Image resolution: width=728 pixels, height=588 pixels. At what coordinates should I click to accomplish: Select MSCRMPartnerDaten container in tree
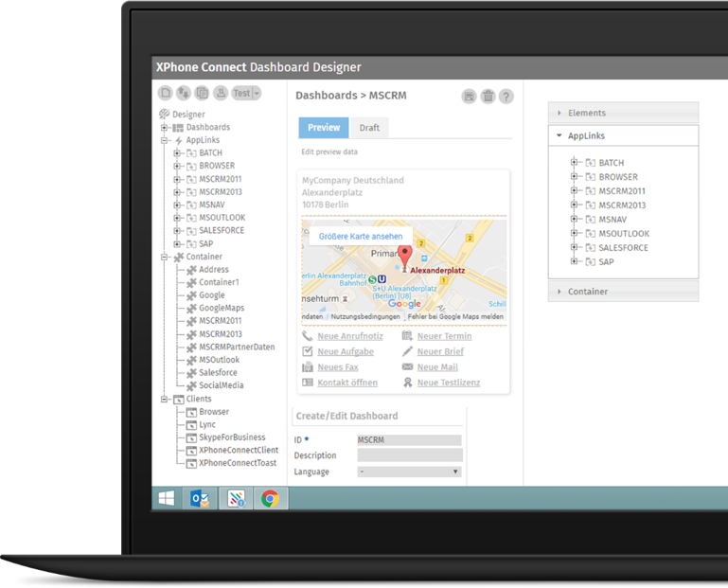click(237, 347)
